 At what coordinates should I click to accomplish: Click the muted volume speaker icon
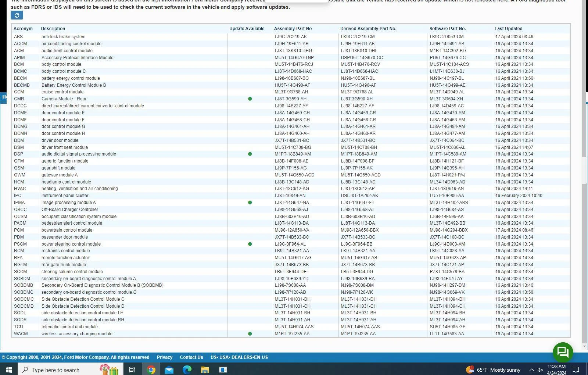click(540, 370)
